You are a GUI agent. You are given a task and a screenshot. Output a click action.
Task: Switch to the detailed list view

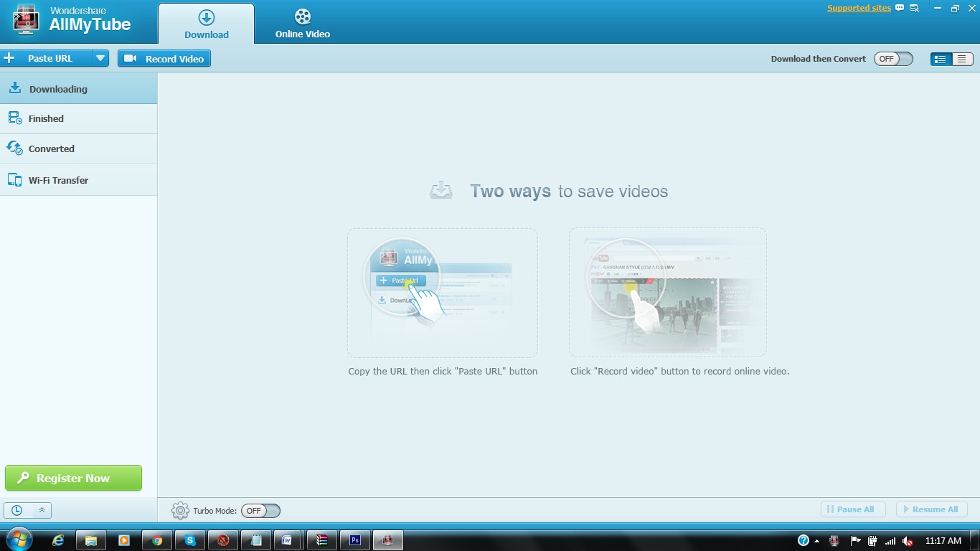tap(941, 59)
